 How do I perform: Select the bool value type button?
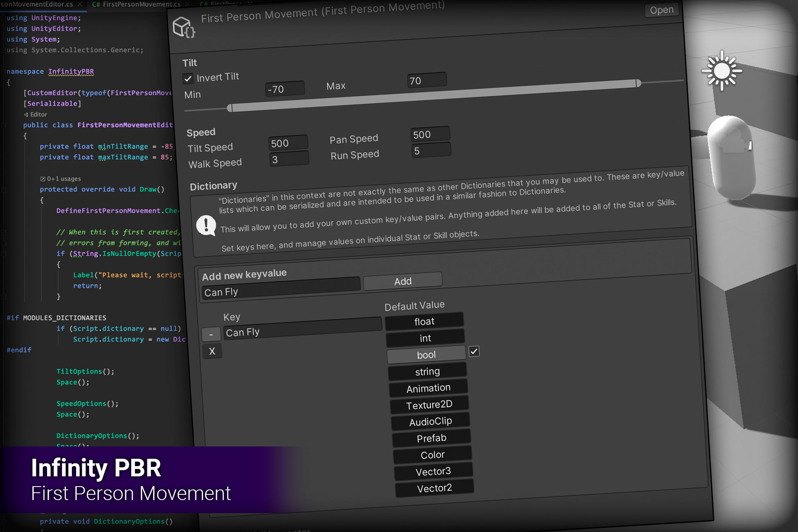(x=426, y=355)
